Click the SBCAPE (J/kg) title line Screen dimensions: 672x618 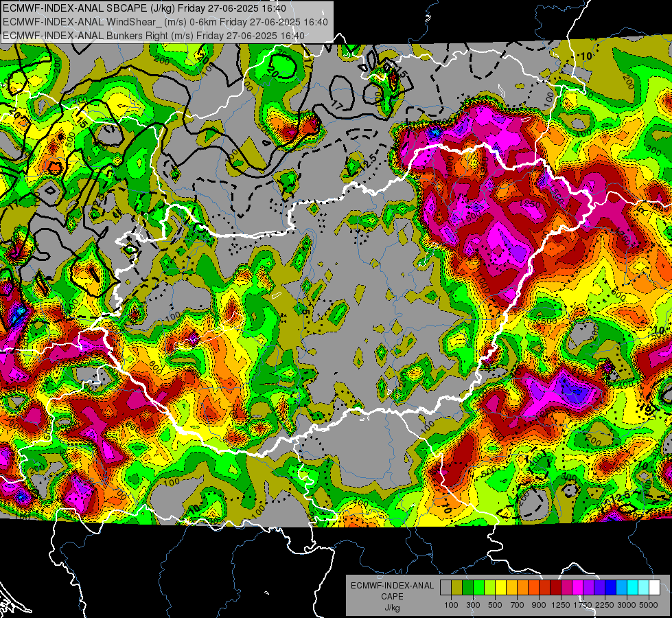pos(144,8)
